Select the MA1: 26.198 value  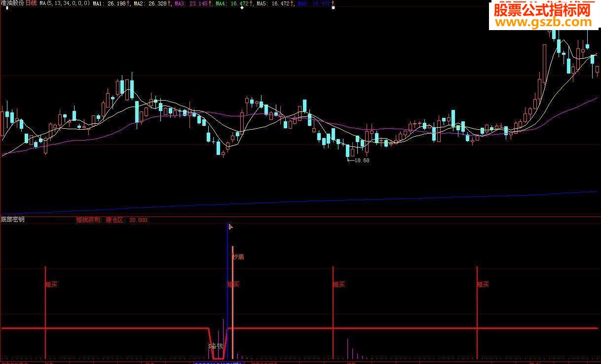(110, 3)
